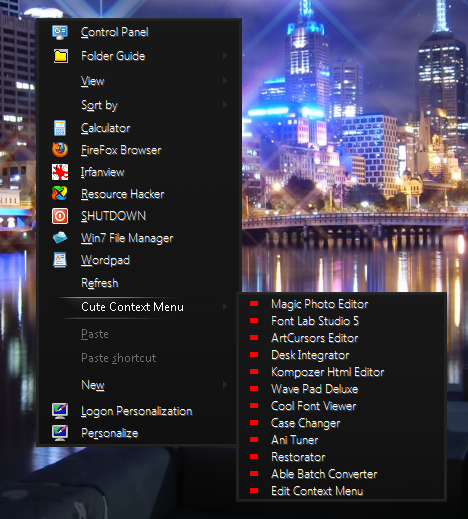
Task: Open Irfanview from the context menu
Action: pyautogui.click(x=139, y=172)
